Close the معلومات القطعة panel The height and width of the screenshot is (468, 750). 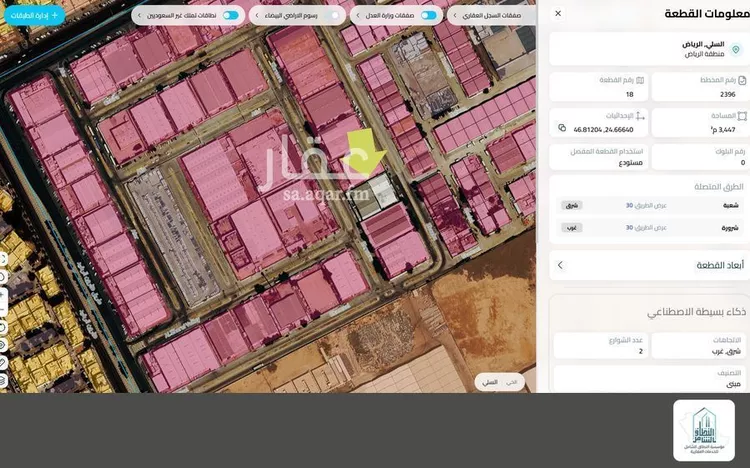(x=558, y=13)
